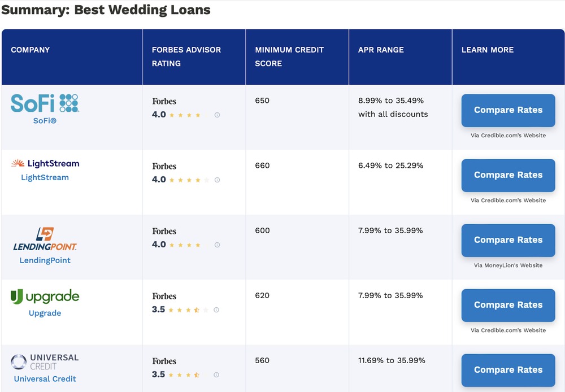Click the star rating for LightStream
The width and height of the screenshot is (565, 392).
click(189, 180)
